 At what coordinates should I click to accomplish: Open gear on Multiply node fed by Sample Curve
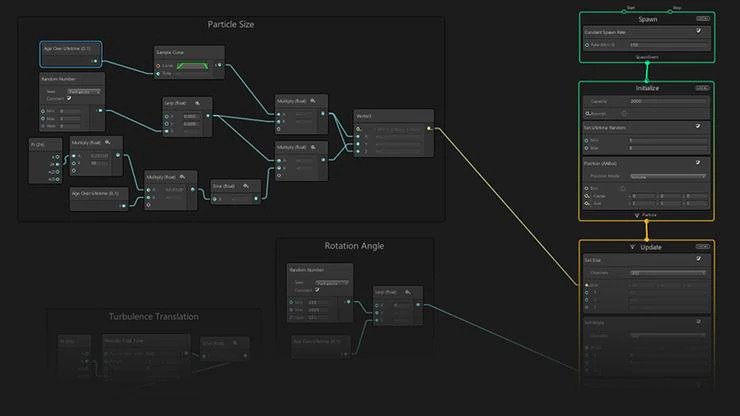click(312, 101)
